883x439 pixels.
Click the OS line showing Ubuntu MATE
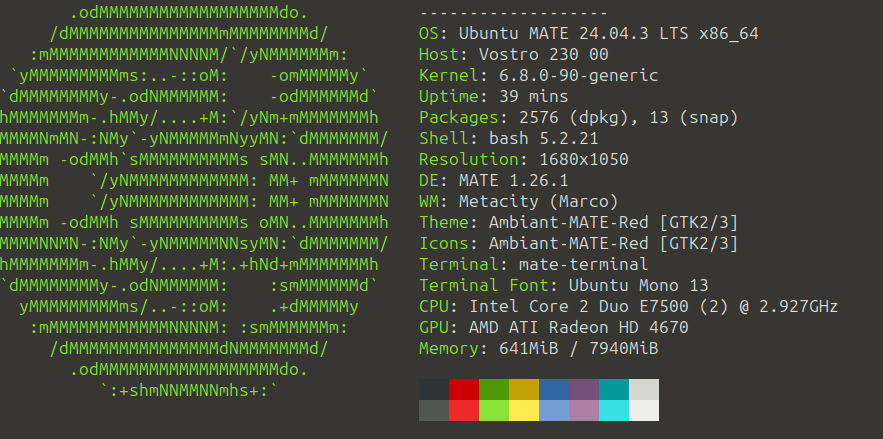pyautogui.click(x=588, y=33)
